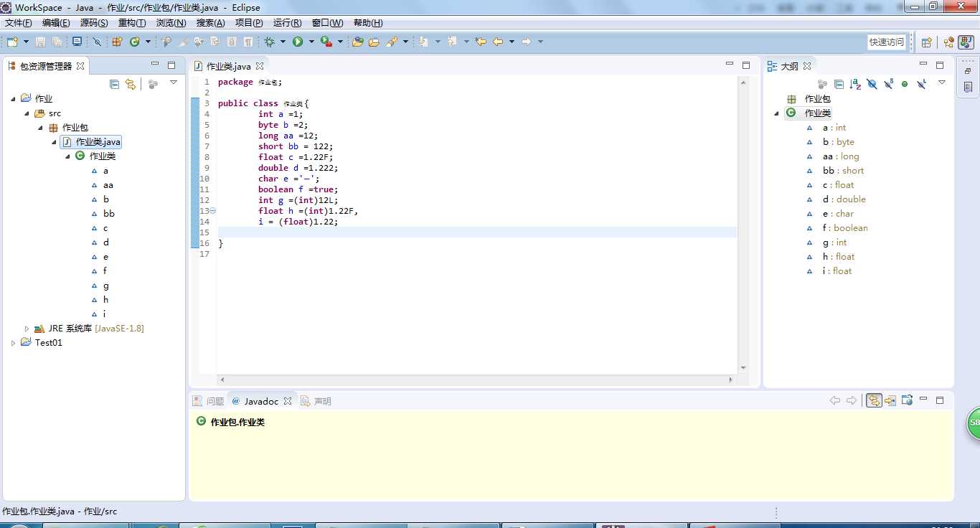The width and height of the screenshot is (980, 528).
Task: Click the New Java Package icon
Action: [x=117, y=42]
